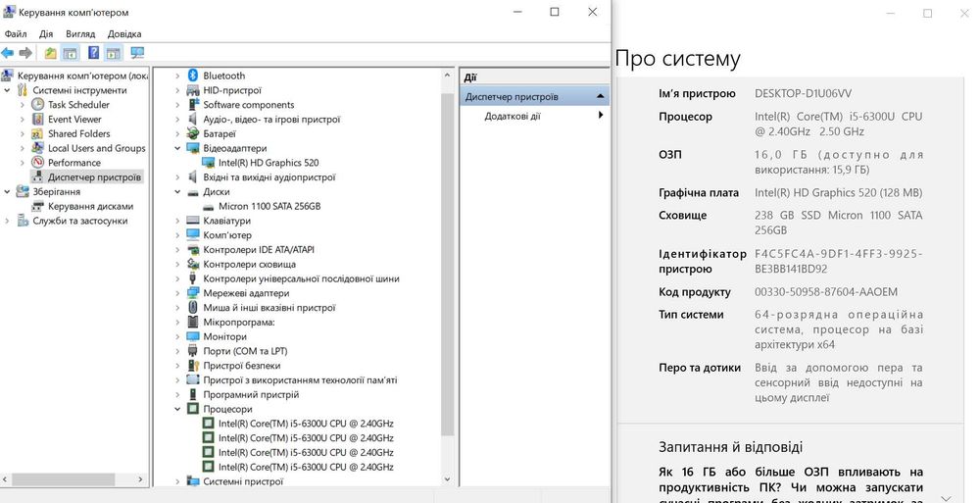Click the Батареї battery icon
Viewport: 980px width, 503px height.
(193, 134)
